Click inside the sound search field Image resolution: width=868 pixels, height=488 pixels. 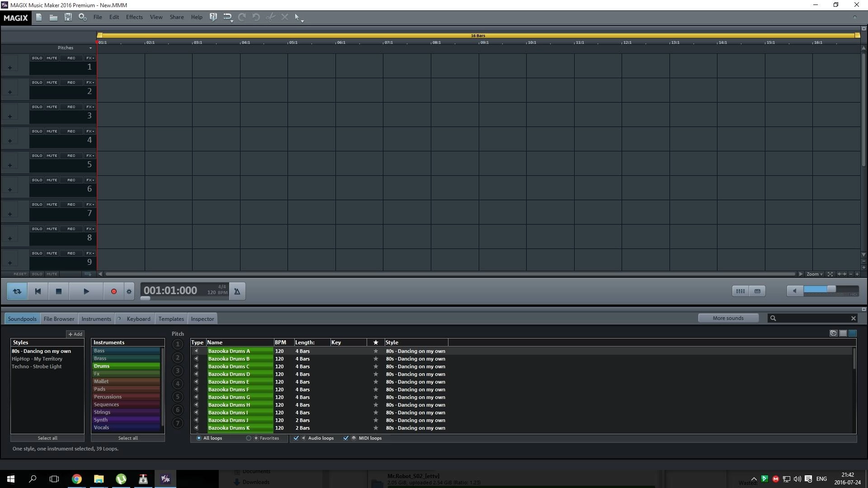tap(812, 319)
